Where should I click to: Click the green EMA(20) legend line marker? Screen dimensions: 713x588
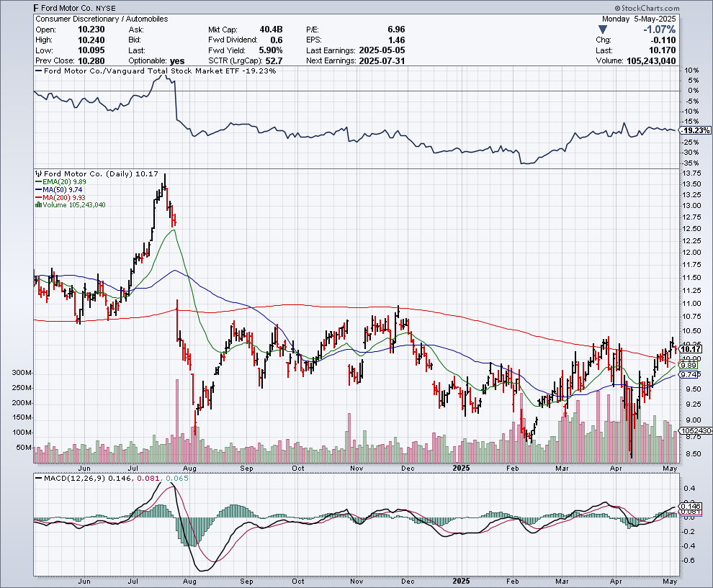click(x=39, y=182)
